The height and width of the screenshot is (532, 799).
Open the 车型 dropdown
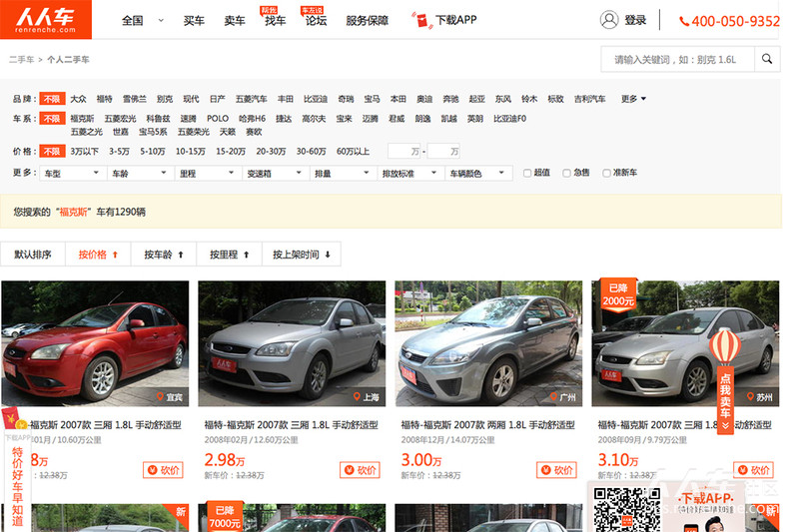71,174
